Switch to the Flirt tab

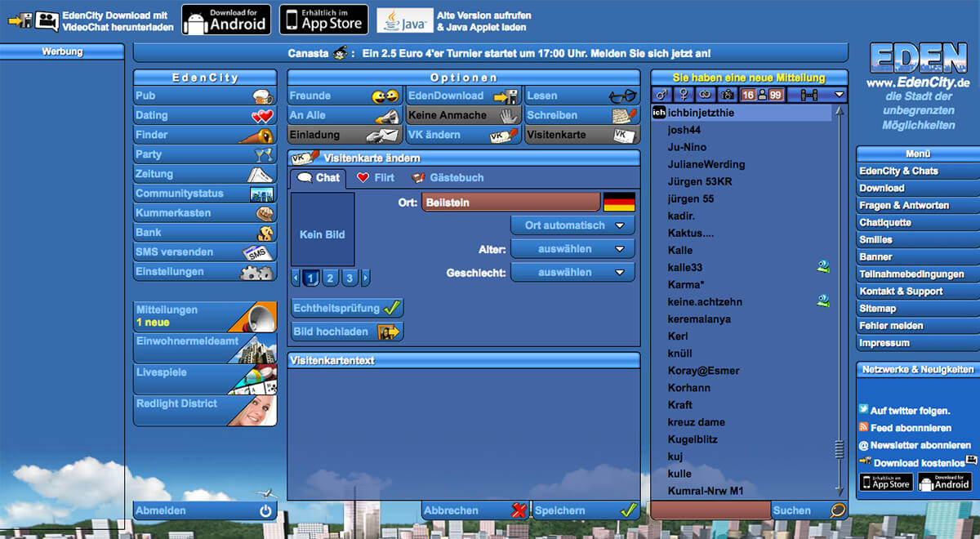click(x=376, y=177)
